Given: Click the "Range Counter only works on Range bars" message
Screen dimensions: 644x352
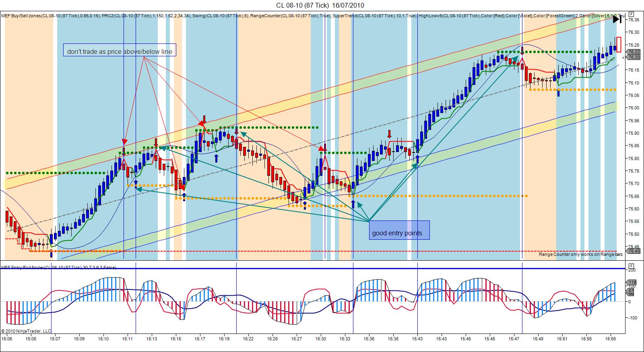Looking at the screenshot, I should click(x=581, y=254).
